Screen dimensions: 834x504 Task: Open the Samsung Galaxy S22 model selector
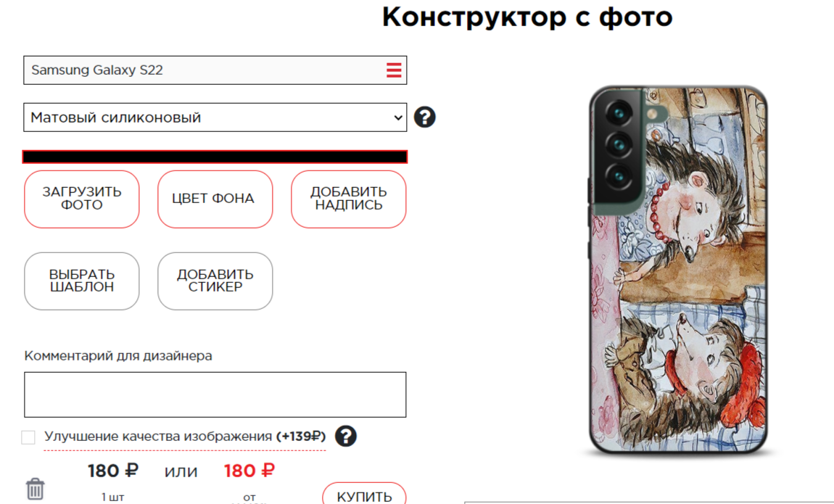click(215, 70)
